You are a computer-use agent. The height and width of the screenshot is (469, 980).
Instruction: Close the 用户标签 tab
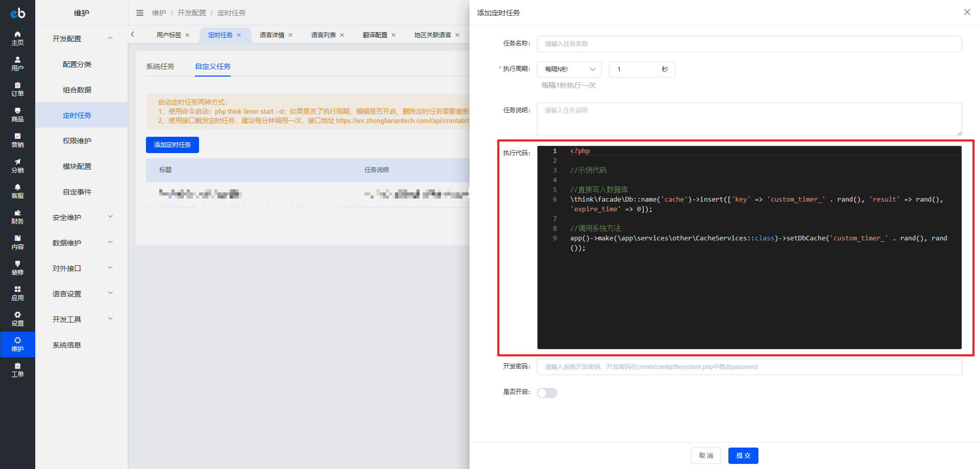(188, 35)
